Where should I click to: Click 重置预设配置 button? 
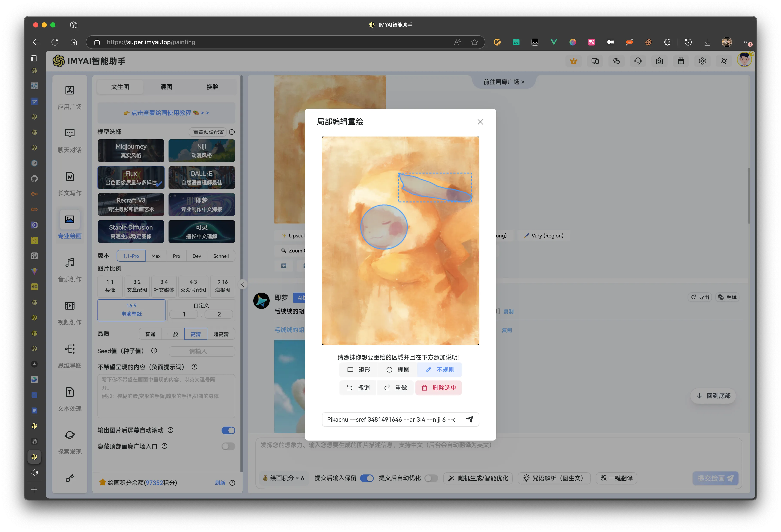(x=208, y=132)
